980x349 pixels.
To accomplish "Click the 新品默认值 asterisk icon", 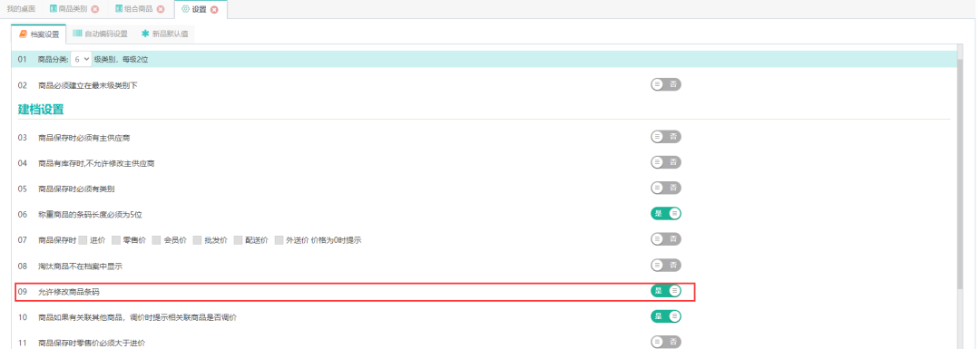I will (145, 34).
